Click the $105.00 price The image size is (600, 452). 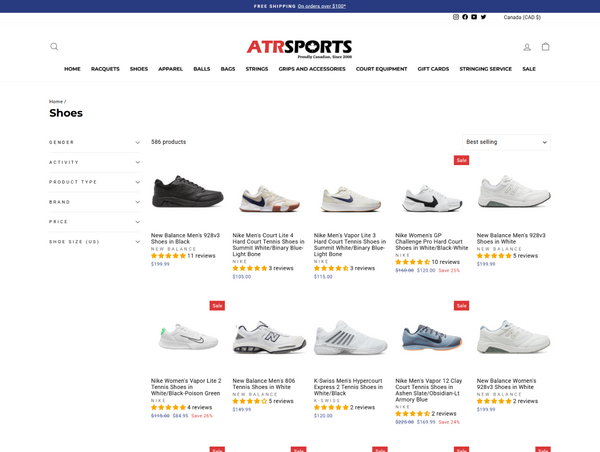pyautogui.click(x=242, y=277)
